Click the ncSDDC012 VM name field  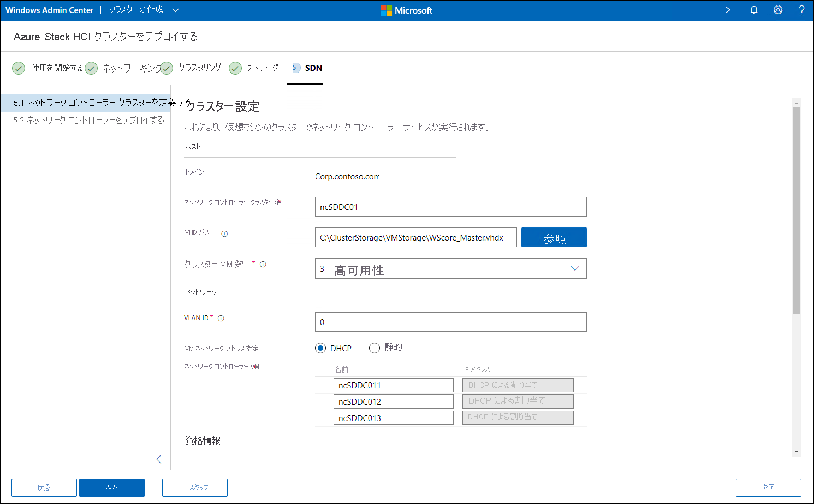(x=394, y=401)
